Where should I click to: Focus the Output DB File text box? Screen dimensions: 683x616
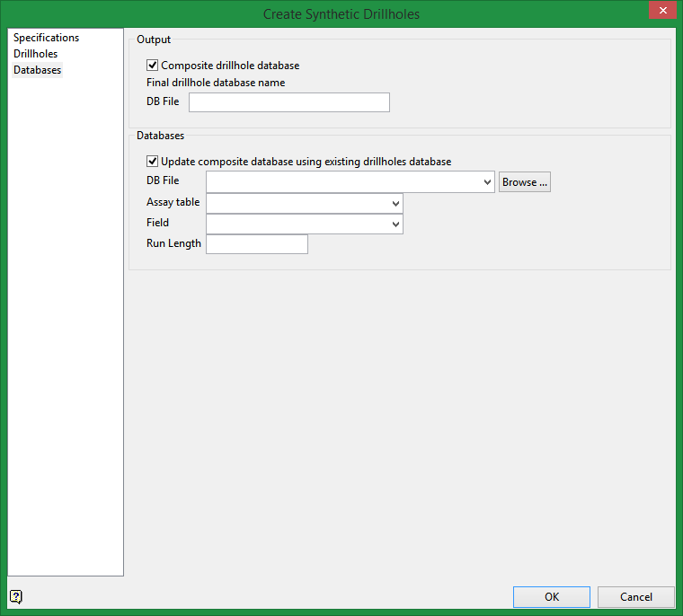pyautogui.click(x=288, y=102)
